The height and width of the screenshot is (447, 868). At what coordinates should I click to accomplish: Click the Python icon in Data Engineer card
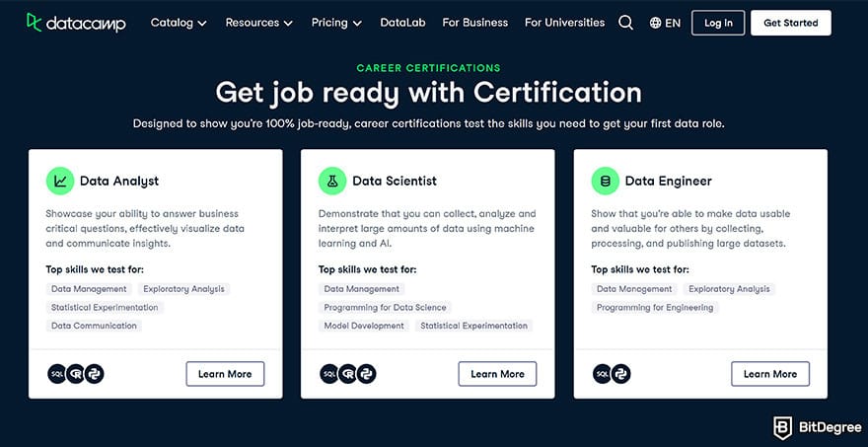click(621, 374)
